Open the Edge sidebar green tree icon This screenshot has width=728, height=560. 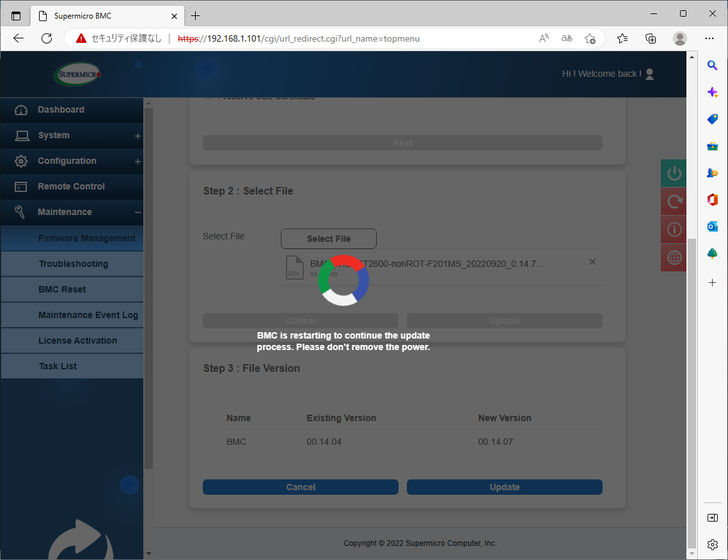coord(713,253)
